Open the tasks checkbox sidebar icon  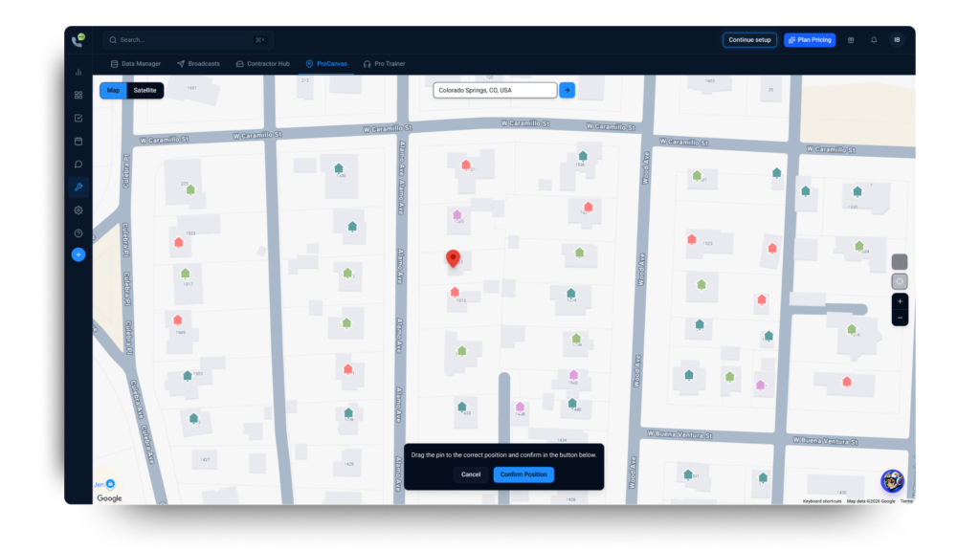[78, 118]
